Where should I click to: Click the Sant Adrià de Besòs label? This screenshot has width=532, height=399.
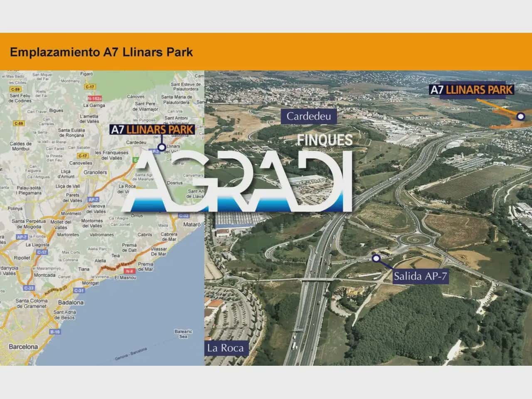(64, 315)
